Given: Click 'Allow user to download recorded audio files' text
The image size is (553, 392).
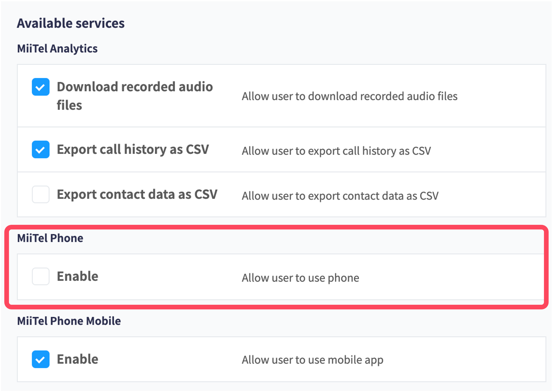Looking at the screenshot, I should point(350,96).
